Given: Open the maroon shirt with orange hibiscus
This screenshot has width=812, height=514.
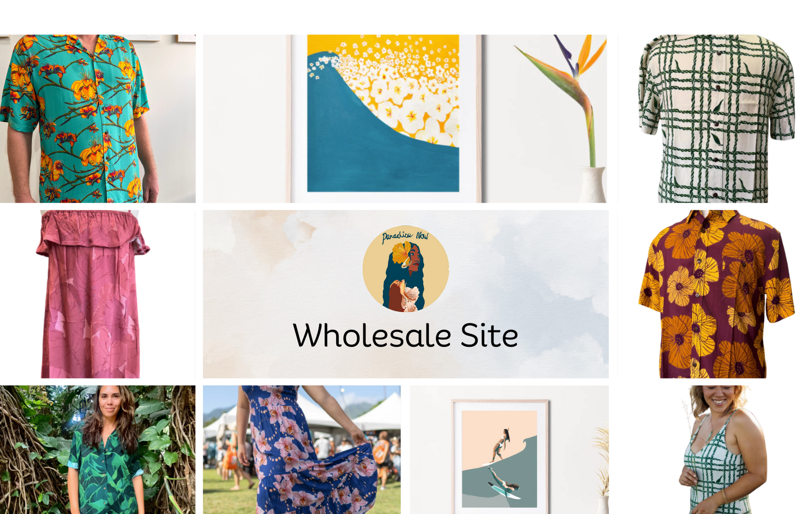Looking at the screenshot, I should pos(716,294).
